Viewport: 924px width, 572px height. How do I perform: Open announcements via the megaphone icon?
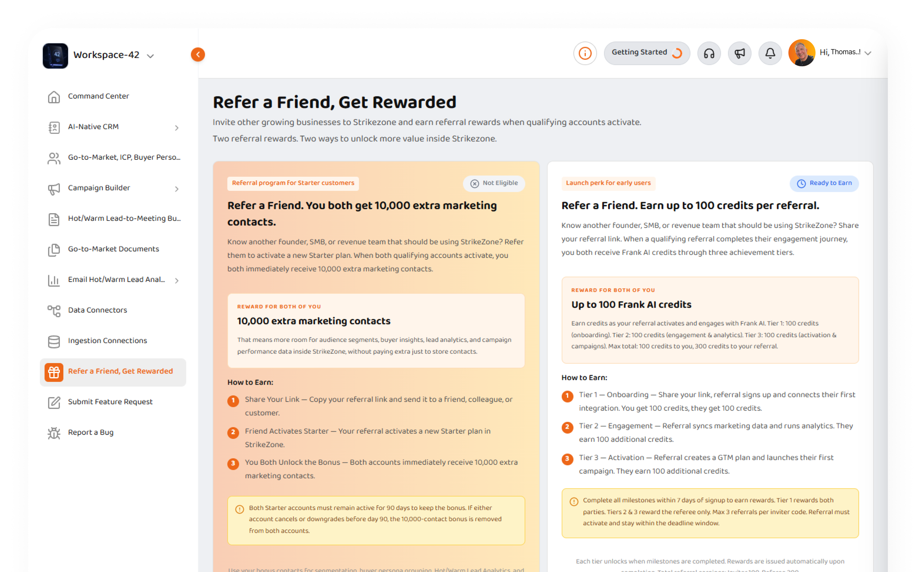(x=739, y=53)
